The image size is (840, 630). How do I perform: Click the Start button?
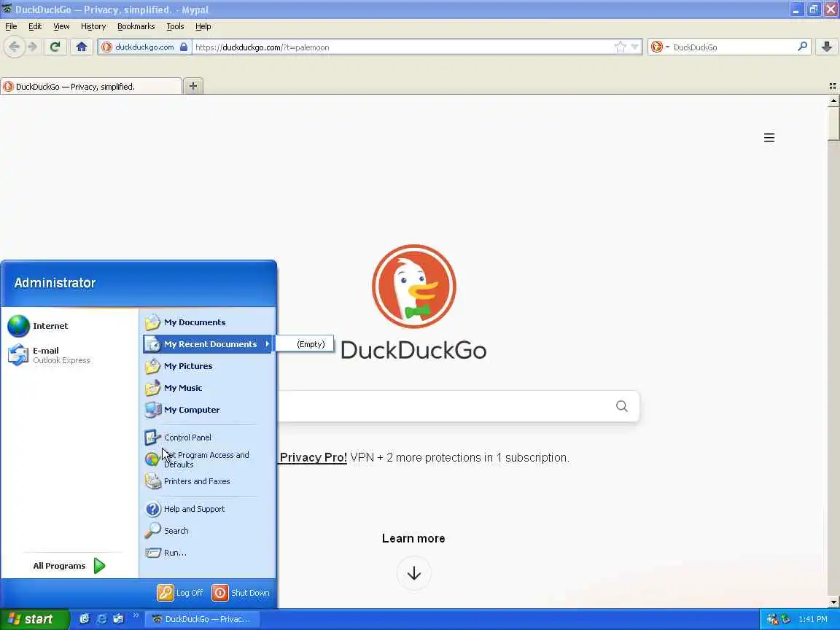click(35, 619)
